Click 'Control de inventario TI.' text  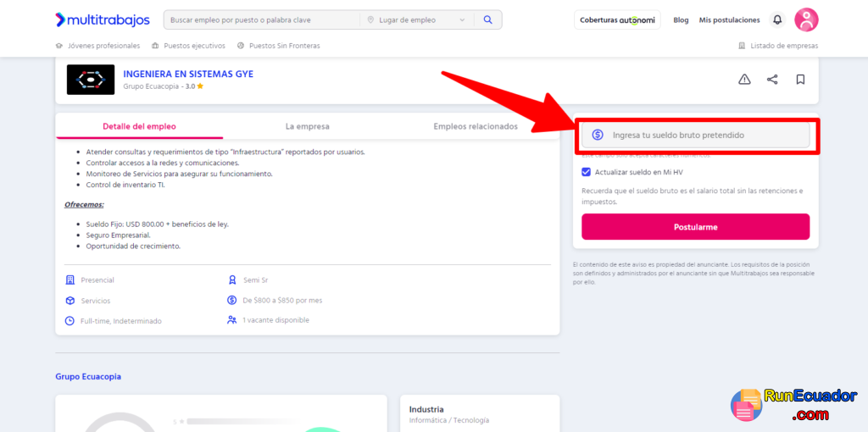click(125, 185)
